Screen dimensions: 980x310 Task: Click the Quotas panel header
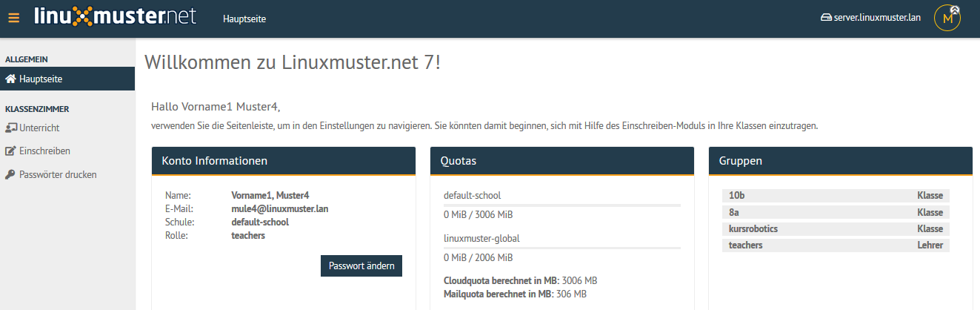coord(562,161)
